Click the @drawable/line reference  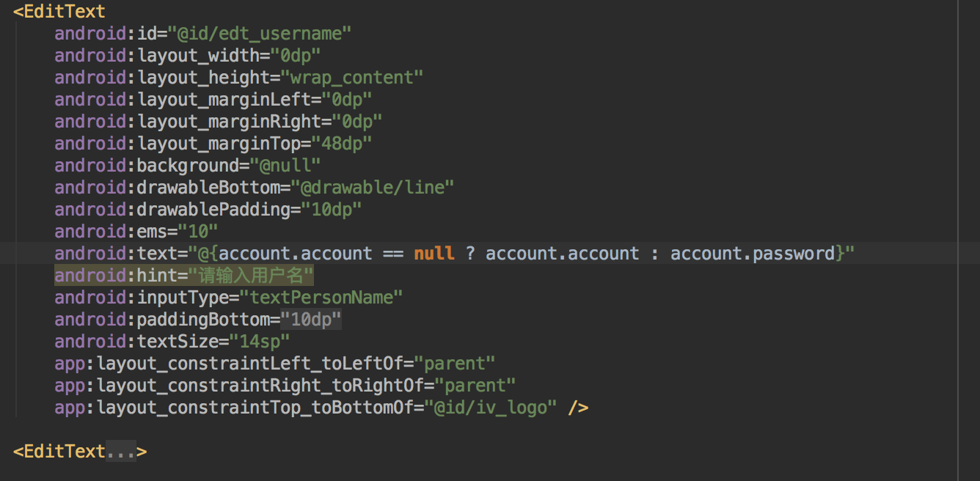point(373,188)
